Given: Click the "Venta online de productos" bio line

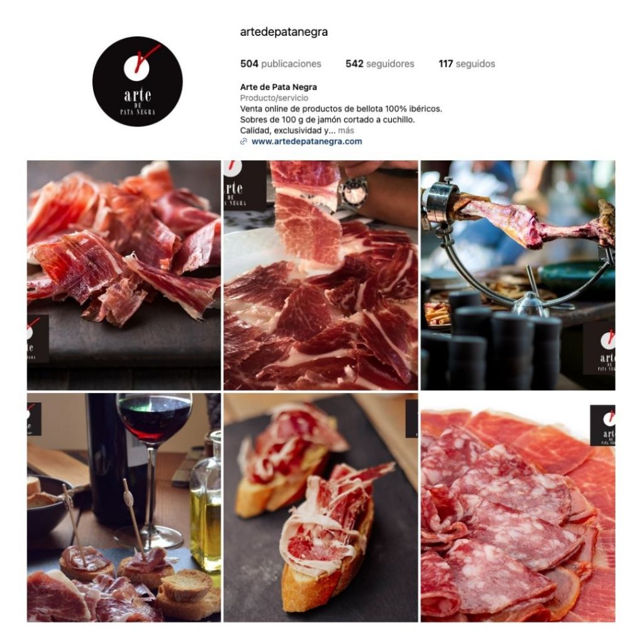Looking at the screenshot, I should pyautogui.click(x=341, y=109).
